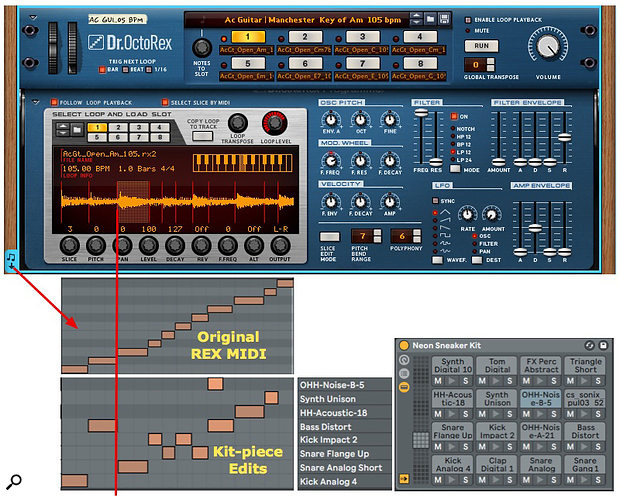Save patch with the floppy disk icon

[444, 19]
